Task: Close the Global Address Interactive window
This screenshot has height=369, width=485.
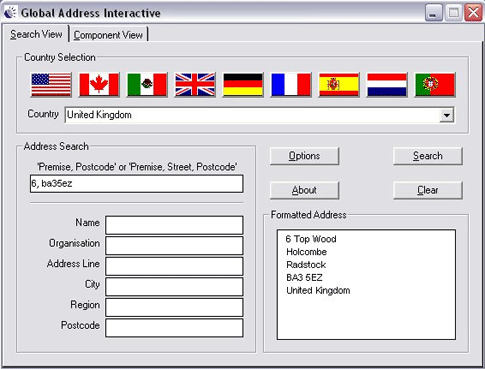Action: [x=473, y=13]
